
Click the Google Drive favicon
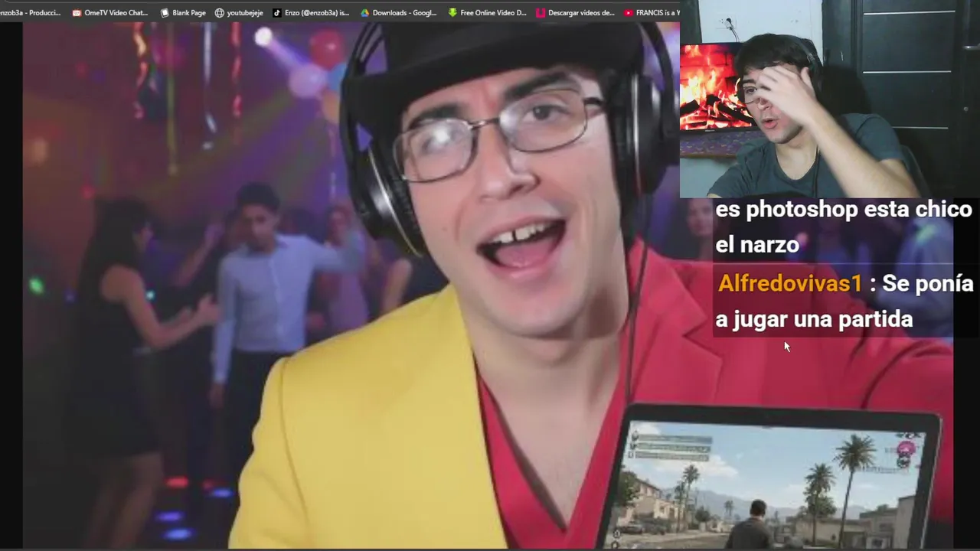[365, 12]
